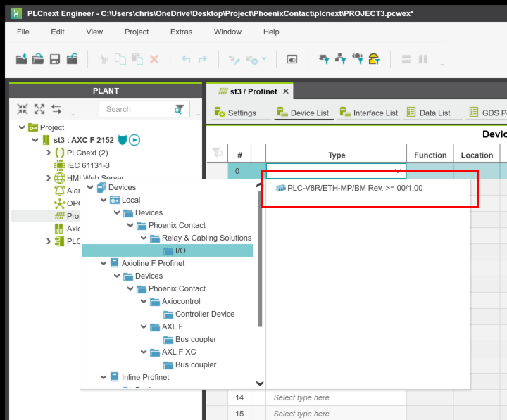This screenshot has width=507, height=420.
Task: Click collapse all icon in PLANT panel
Action: pyautogui.click(x=23, y=109)
